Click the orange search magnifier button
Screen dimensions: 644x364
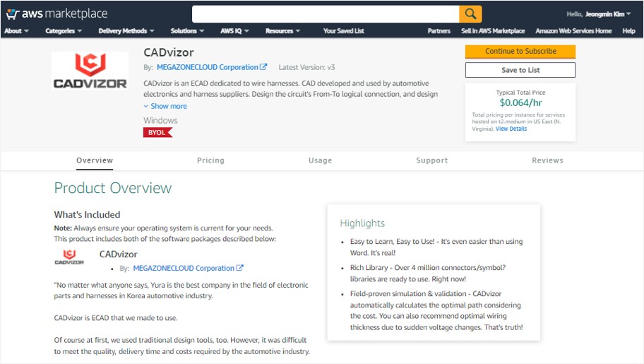tap(470, 14)
